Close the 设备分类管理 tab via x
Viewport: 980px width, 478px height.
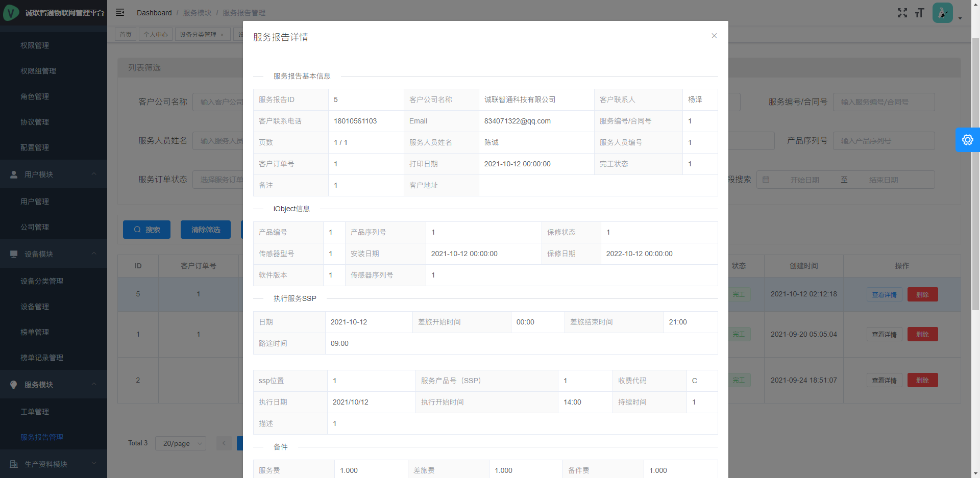tap(222, 35)
